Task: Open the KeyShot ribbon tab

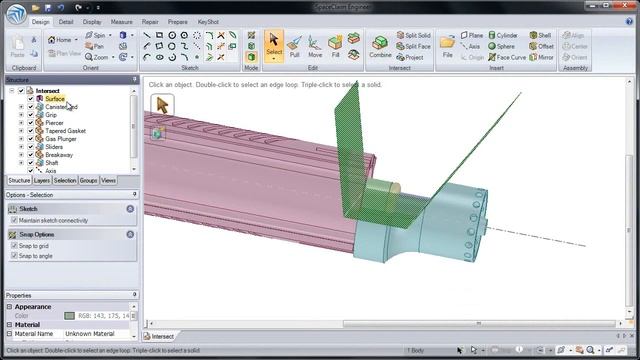Action: click(x=208, y=22)
